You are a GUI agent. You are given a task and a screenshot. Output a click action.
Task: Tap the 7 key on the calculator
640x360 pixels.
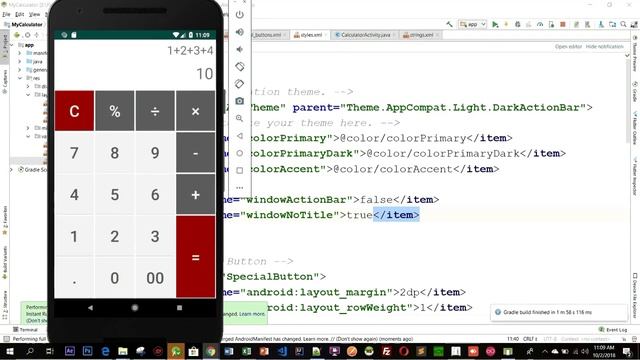pos(74,153)
